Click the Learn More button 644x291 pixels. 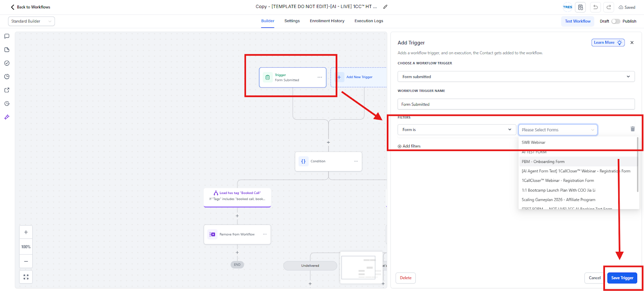click(x=608, y=43)
